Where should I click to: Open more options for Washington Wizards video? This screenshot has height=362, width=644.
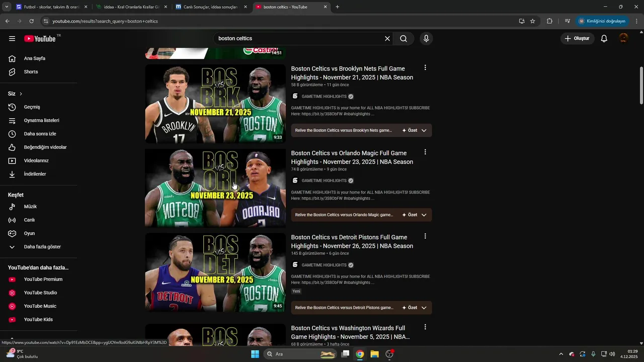pyautogui.click(x=425, y=327)
